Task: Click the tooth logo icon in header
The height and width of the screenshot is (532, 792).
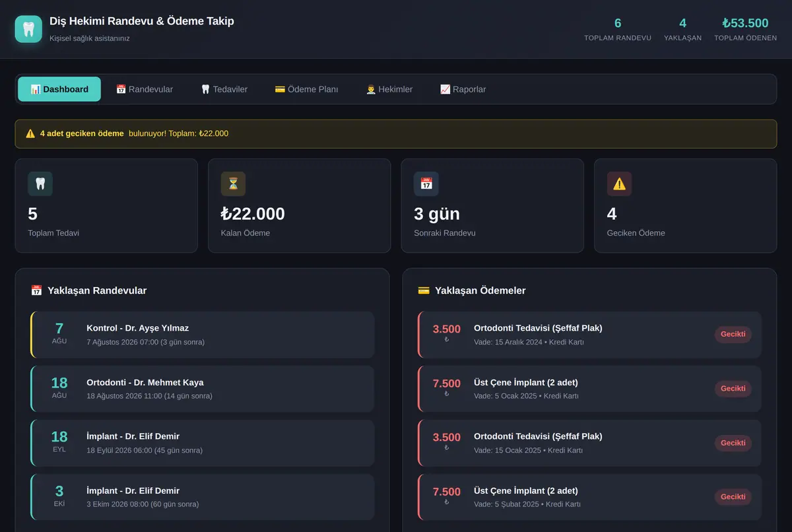Action: pos(28,29)
